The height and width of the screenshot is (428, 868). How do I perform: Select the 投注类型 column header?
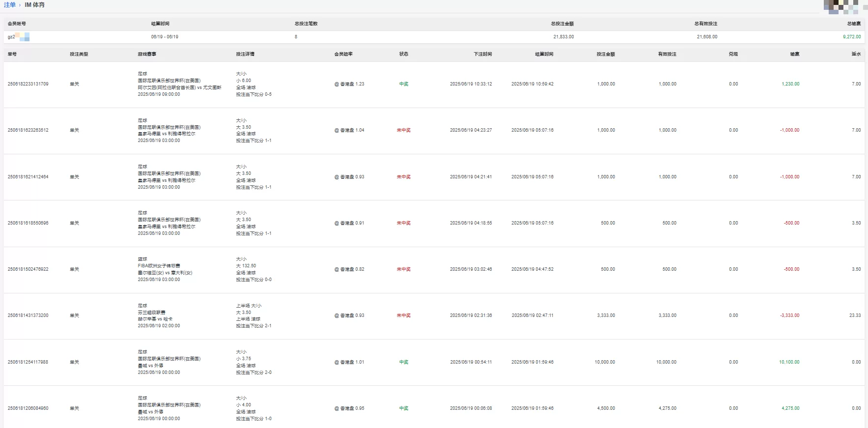[79, 54]
